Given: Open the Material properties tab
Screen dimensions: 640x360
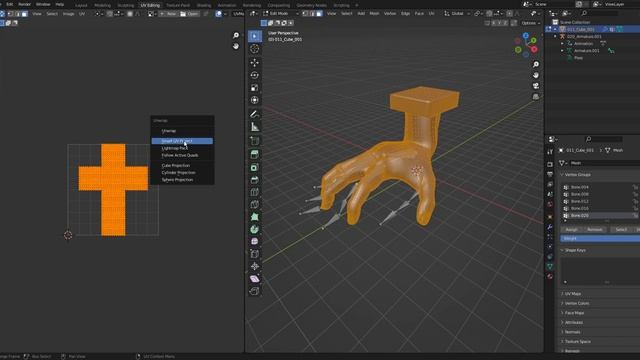Looking at the screenshot, I should 550,276.
